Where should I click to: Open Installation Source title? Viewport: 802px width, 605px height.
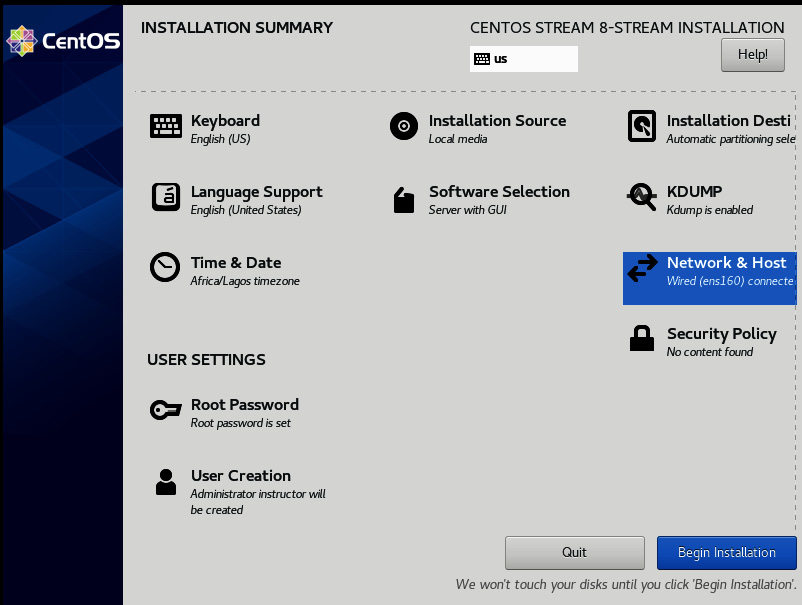[x=497, y=121]
